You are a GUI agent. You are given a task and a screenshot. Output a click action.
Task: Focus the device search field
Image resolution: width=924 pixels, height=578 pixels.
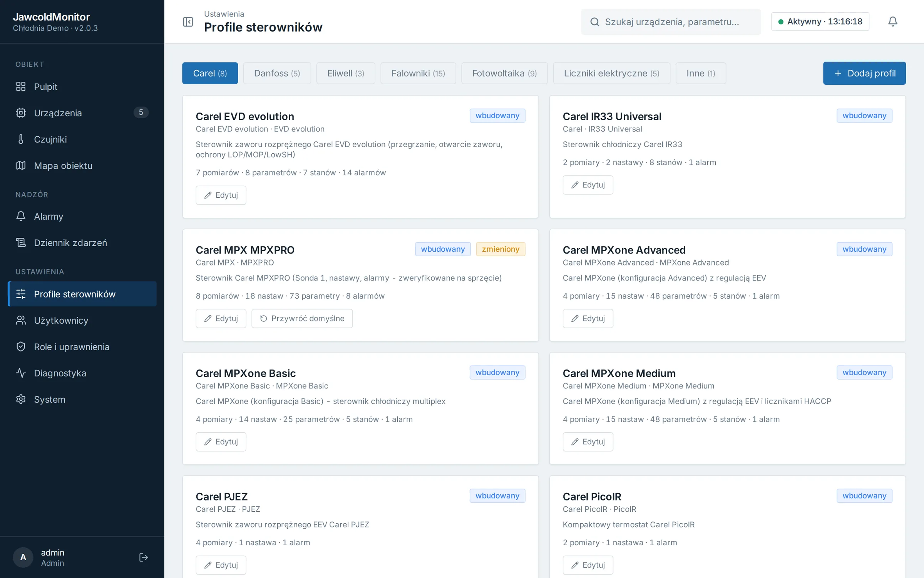671,22
